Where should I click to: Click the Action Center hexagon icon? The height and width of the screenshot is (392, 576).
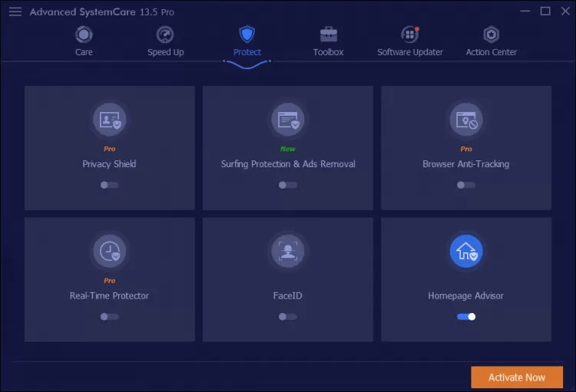tap(492, 35)
